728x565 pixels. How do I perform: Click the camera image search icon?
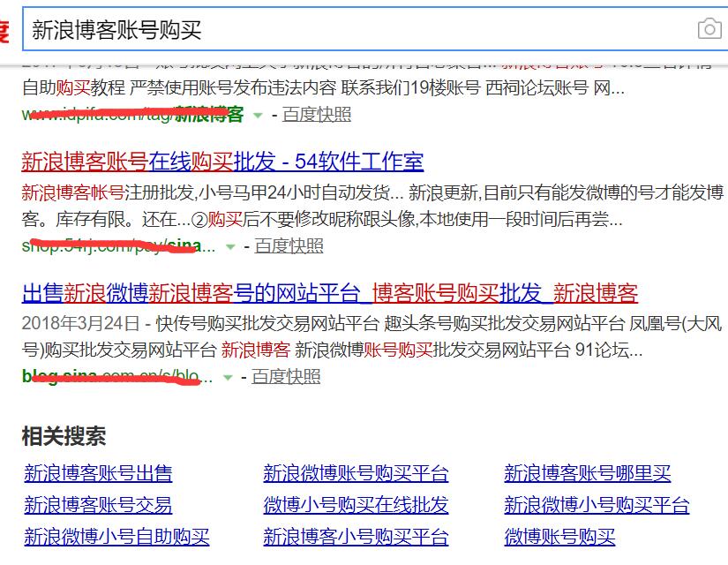[709, 29]
